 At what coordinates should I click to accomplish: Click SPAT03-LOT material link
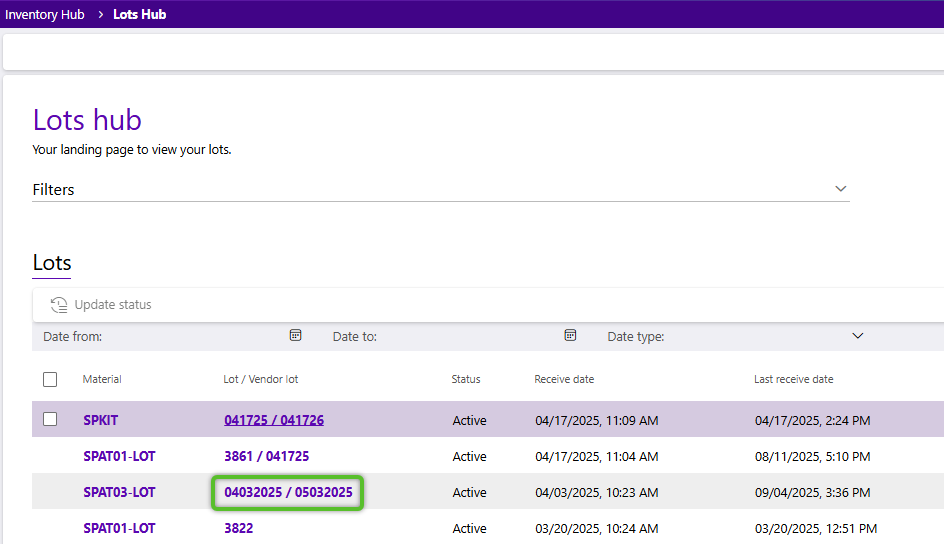click(x=119, y=493)
